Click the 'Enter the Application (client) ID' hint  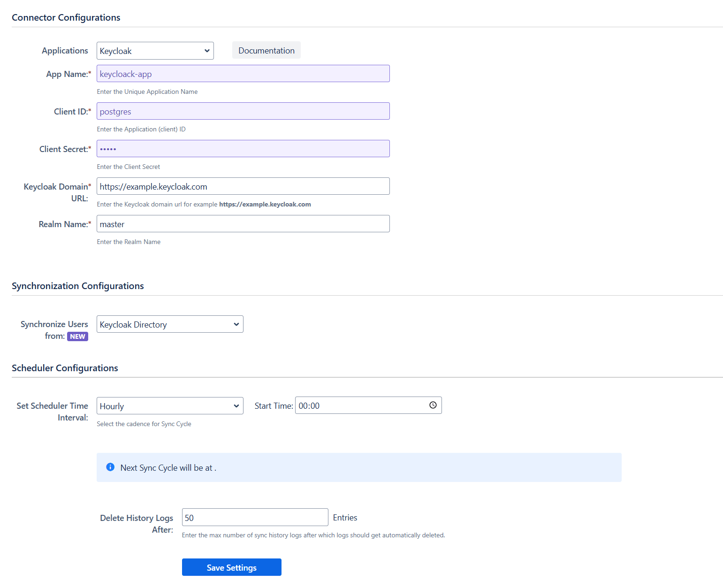click(141, 129)
